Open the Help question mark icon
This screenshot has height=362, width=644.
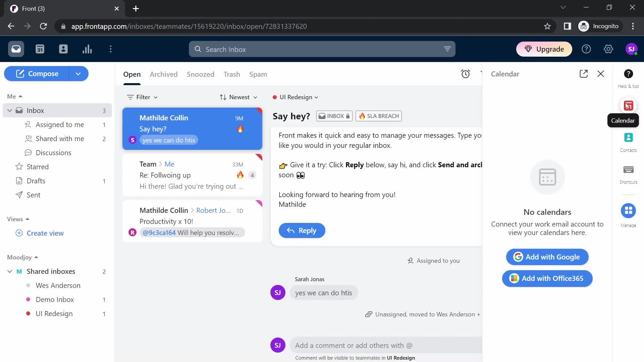(x=586, y=49)
